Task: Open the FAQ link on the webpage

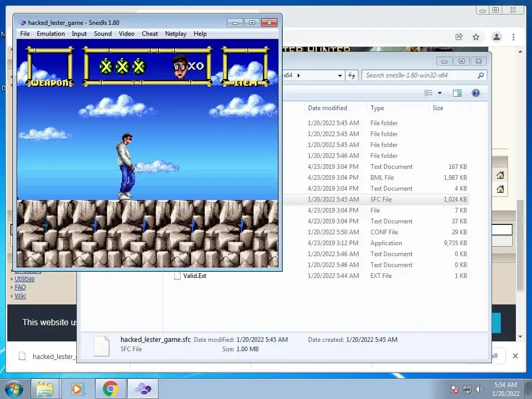Action: (20, 287)
